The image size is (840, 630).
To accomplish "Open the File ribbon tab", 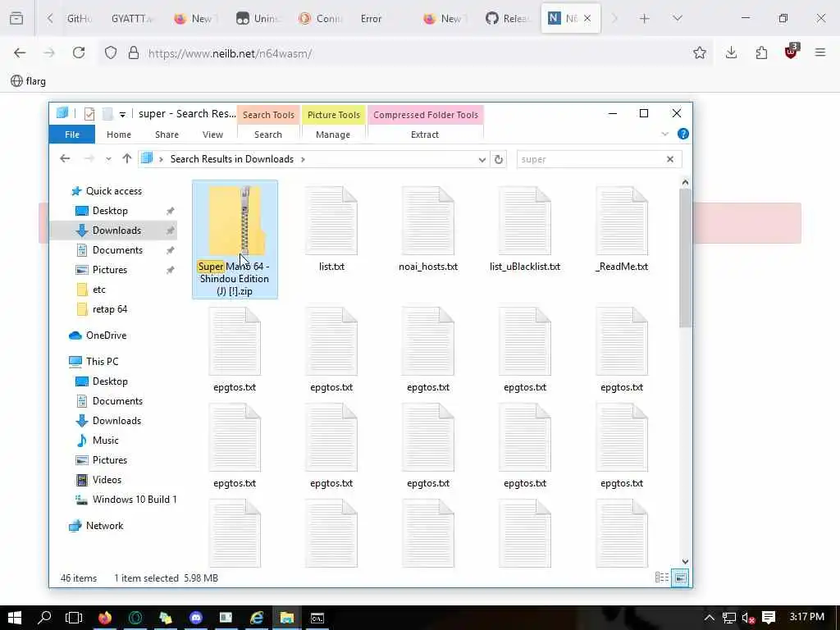I will [x=72, y=135].
